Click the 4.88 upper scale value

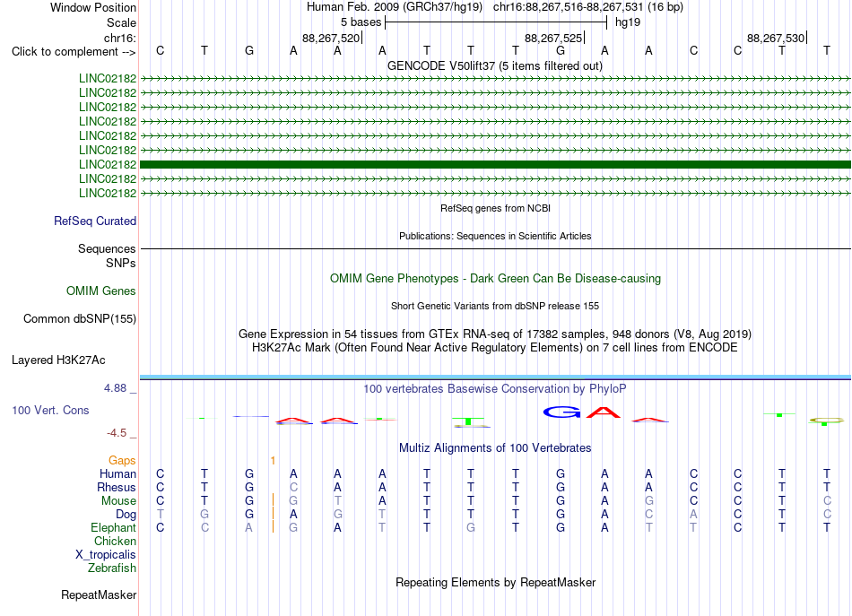pos(115,388)
